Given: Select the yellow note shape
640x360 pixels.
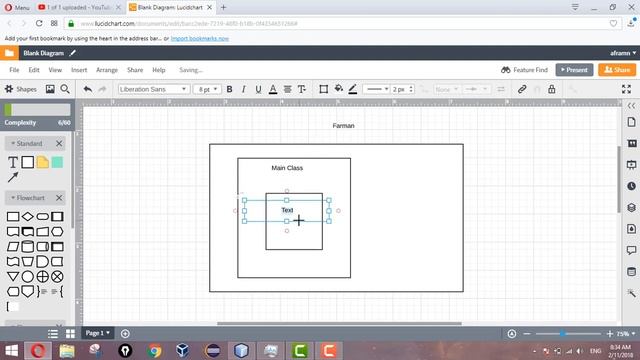Looking at the screenshot, I should pos(42,162).
